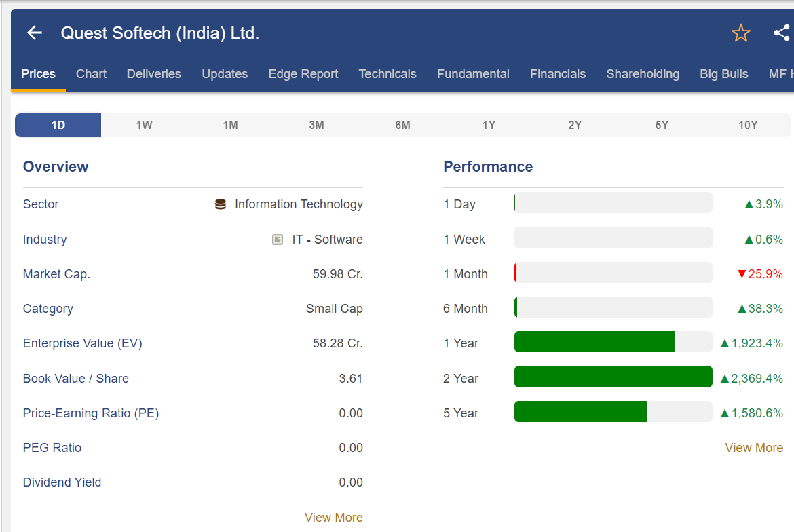Click the Category label

(x=48, y=309)
